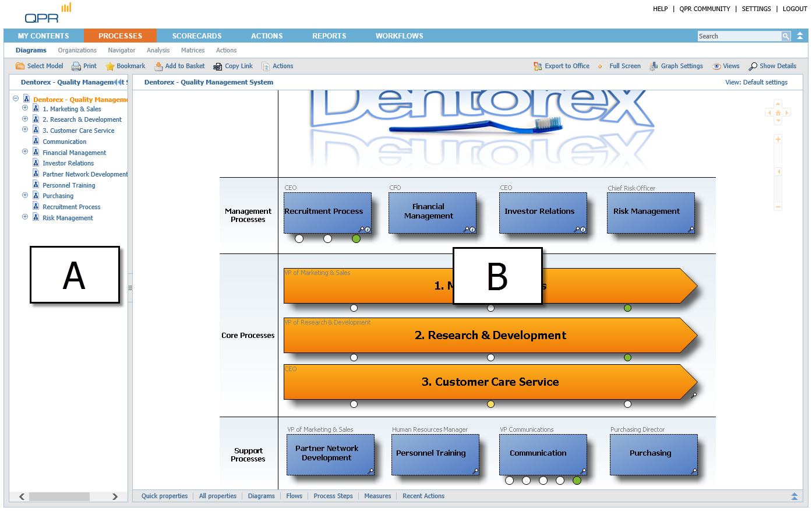Click the Copy Link icon
The height and width of the screenshot is (511, 812).
point(218,66)
